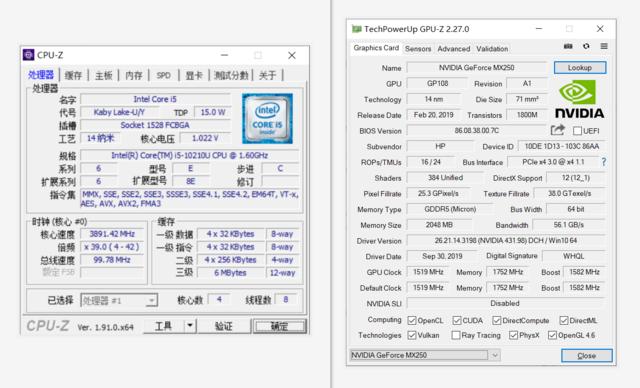The width and height of the screenshot is (640, 388).
Task: Click the 确定 button in CPU-Z
Action: 279,326
